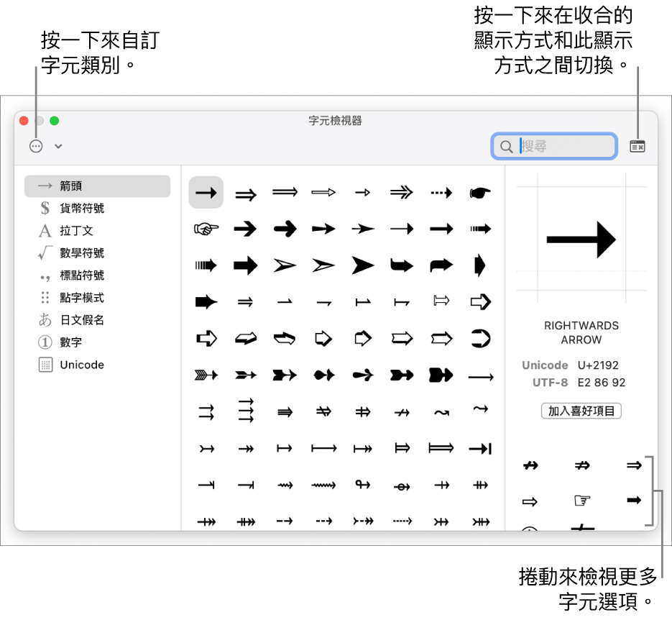Expand the chevron next to the action menu
This screenshot has width=672, height=620.
point(57,146)
